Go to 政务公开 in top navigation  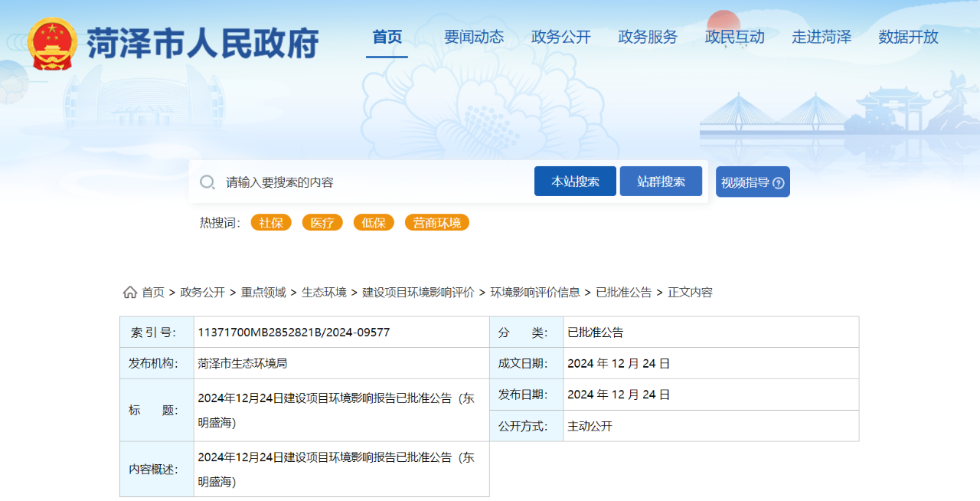(561, 37)
